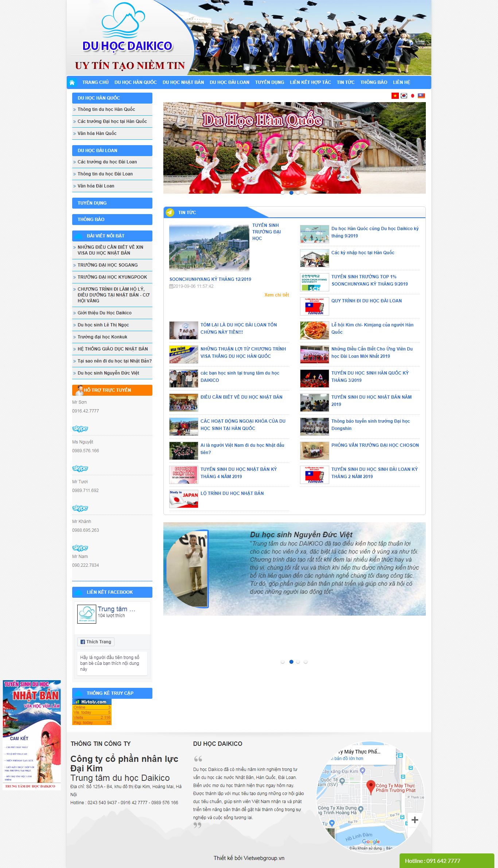Open TIN TỨC in the navigation bar
498x868 pixels.
(x=346, y=82)
